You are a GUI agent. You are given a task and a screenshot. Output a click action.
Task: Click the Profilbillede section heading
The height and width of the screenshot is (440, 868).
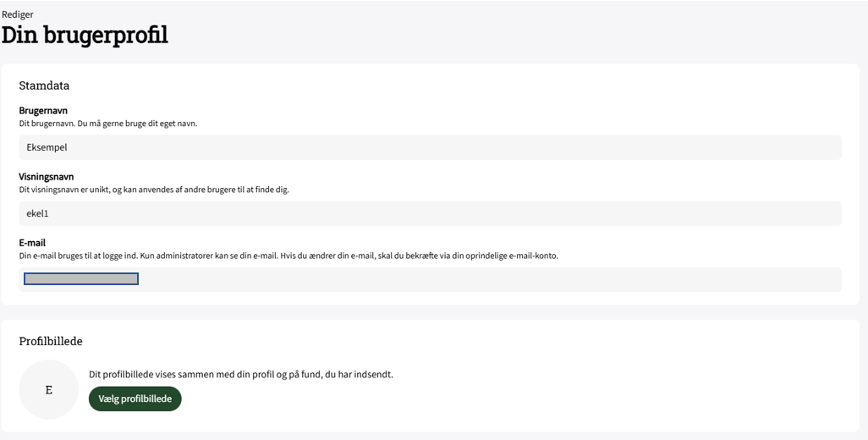tap(51, 341)
